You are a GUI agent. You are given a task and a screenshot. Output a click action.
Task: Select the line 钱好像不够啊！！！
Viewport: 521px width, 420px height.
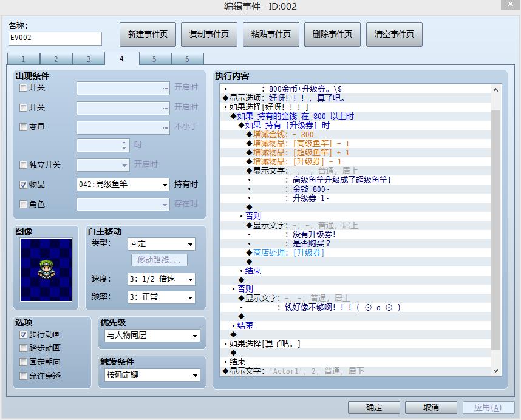tap(355, 308)
